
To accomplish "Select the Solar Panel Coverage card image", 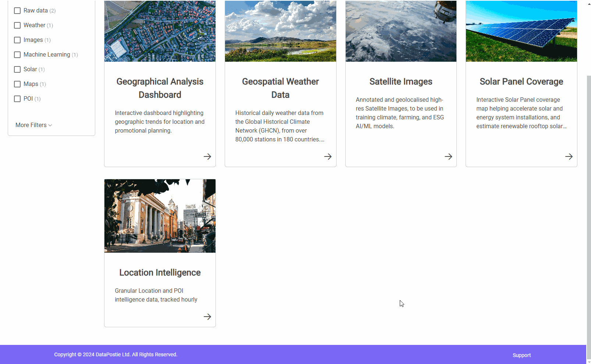I will click(521, 31).
